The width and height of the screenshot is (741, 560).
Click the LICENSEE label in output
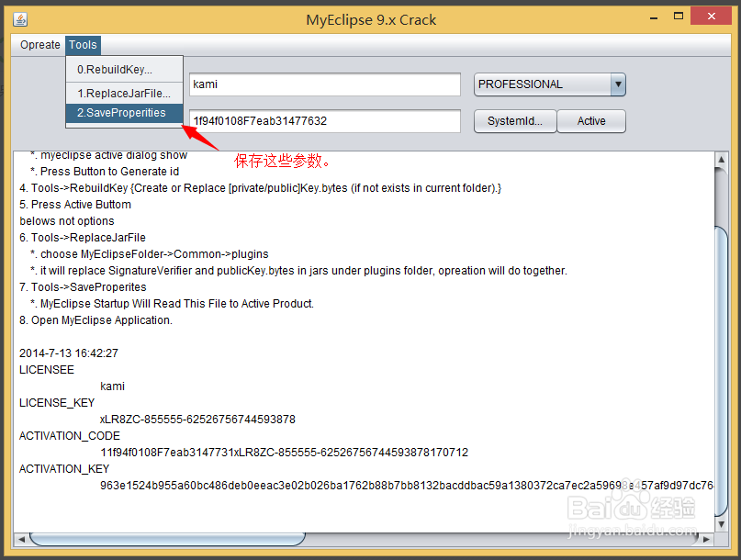[46, 370]
